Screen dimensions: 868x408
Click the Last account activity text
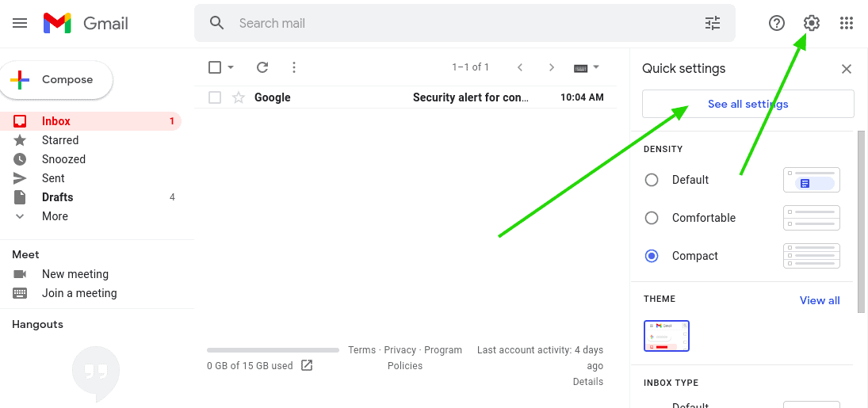[x=541, y=357]
